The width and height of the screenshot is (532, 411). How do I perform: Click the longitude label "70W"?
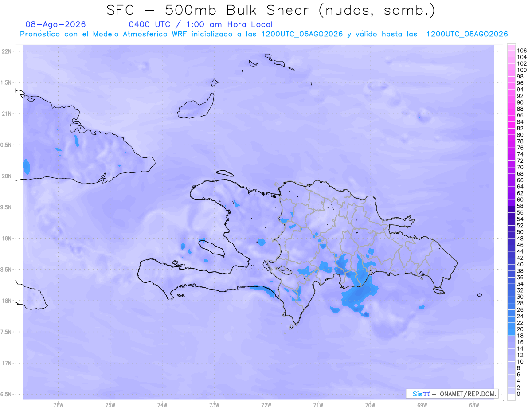(370, 405)
